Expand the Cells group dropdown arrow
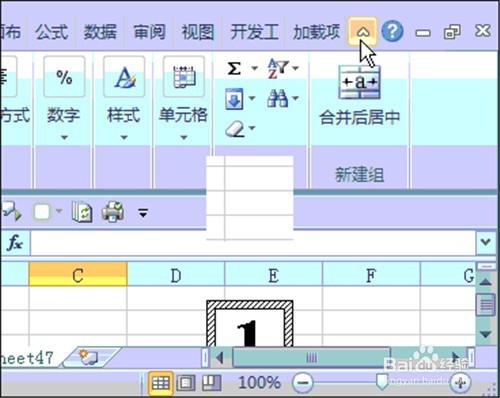The height and width of the screenshot is (398, 500). [x=184, y=137]
